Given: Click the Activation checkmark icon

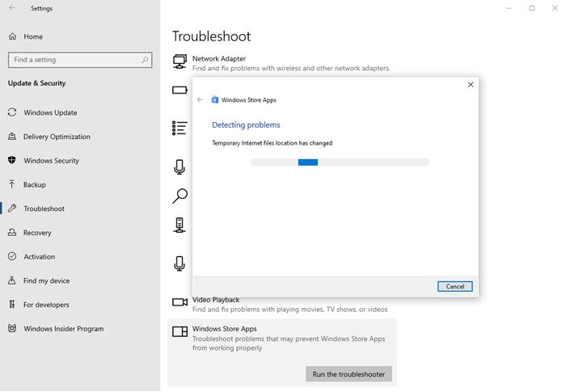Looking at the screenshot, I should [x=12, y=257].
